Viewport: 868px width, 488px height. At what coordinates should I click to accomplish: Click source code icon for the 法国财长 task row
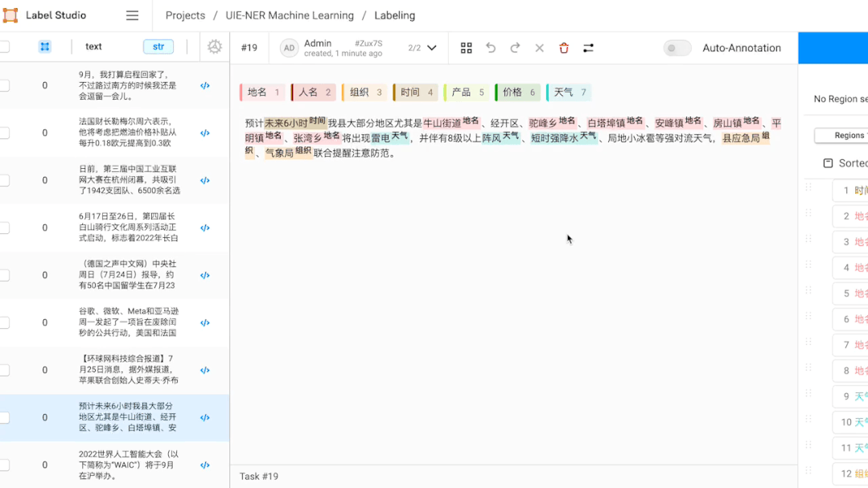205,133
